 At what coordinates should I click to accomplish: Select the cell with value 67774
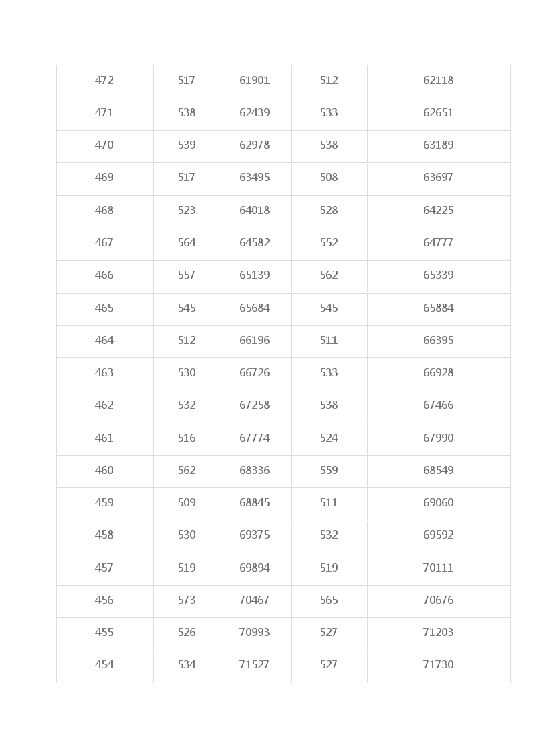[255, 438]
